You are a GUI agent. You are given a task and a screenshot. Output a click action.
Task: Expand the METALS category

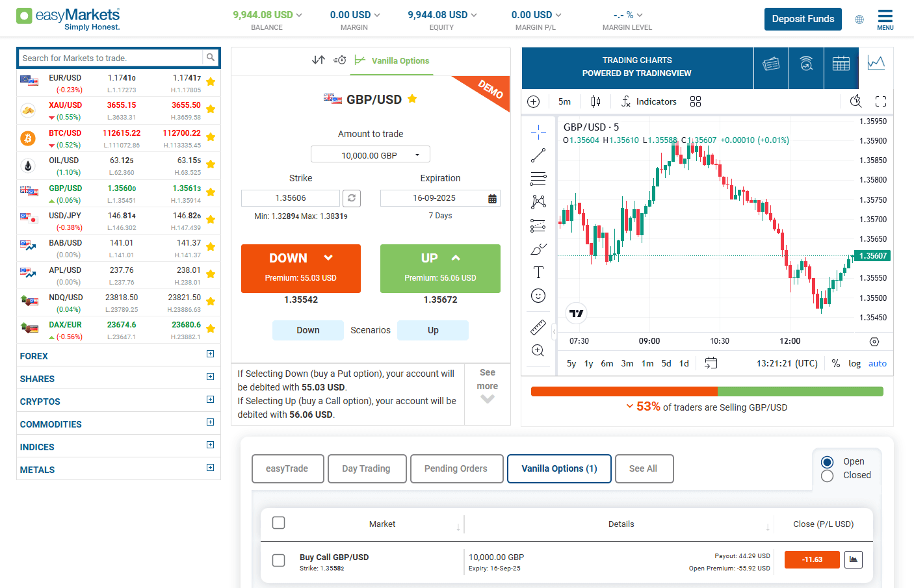[210, 468]
